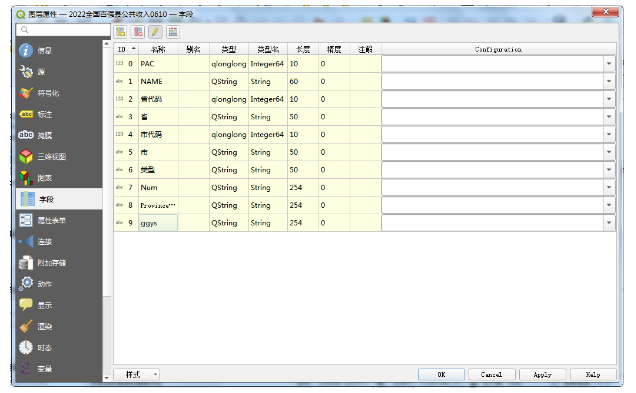Screen dimensions: 636x393
Task: Click the Apply button
Action: tap(542, 374)
